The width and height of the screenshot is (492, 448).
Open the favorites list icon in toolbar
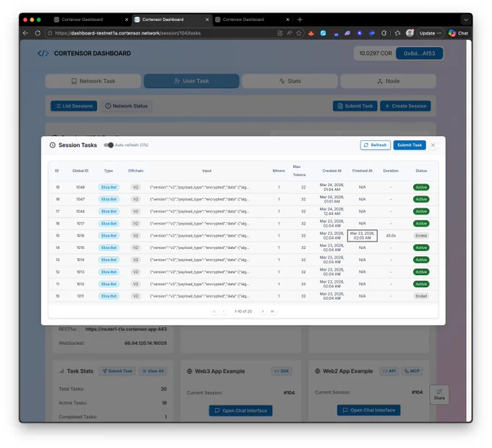click(397, 33)
